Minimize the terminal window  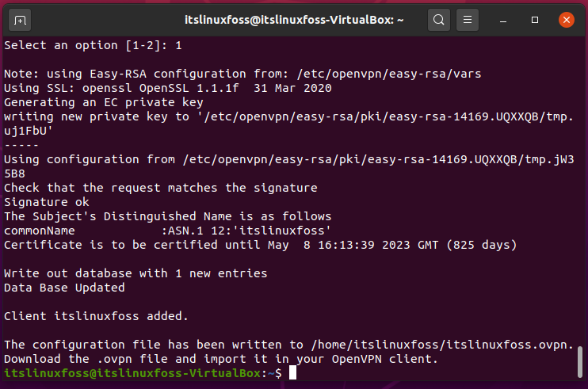pyautogui.click(x=503, y=20)
